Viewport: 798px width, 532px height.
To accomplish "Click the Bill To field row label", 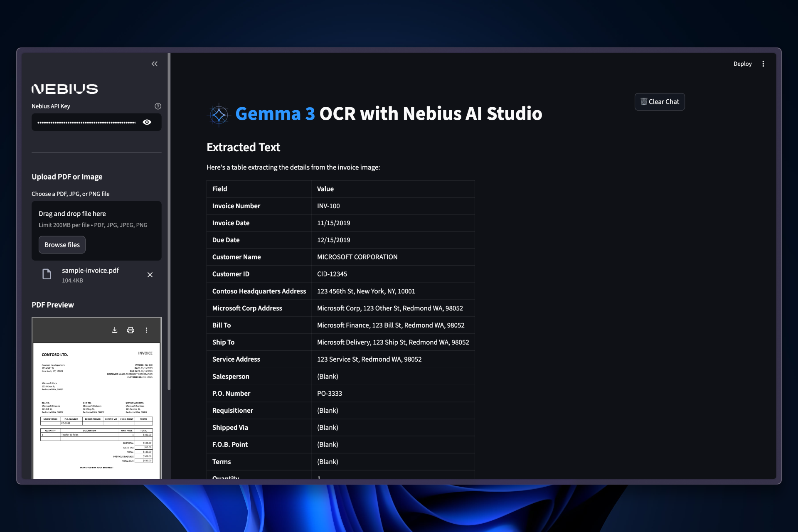I will pos(222,325).
